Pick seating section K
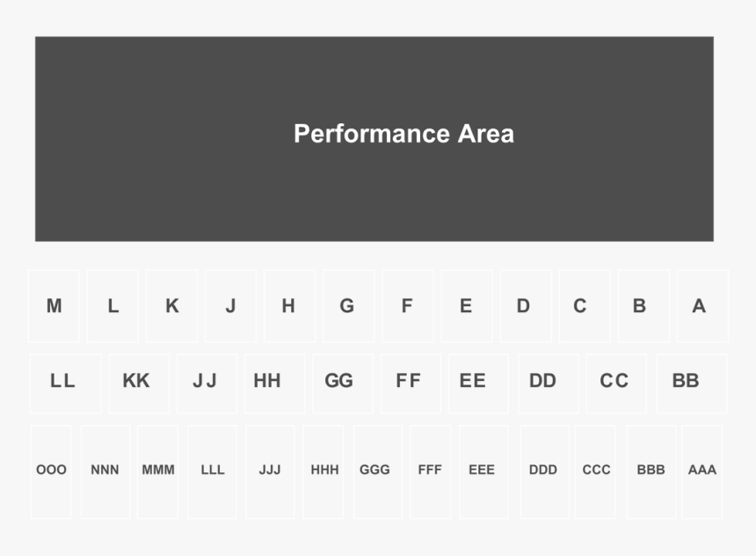 [172, 306]
